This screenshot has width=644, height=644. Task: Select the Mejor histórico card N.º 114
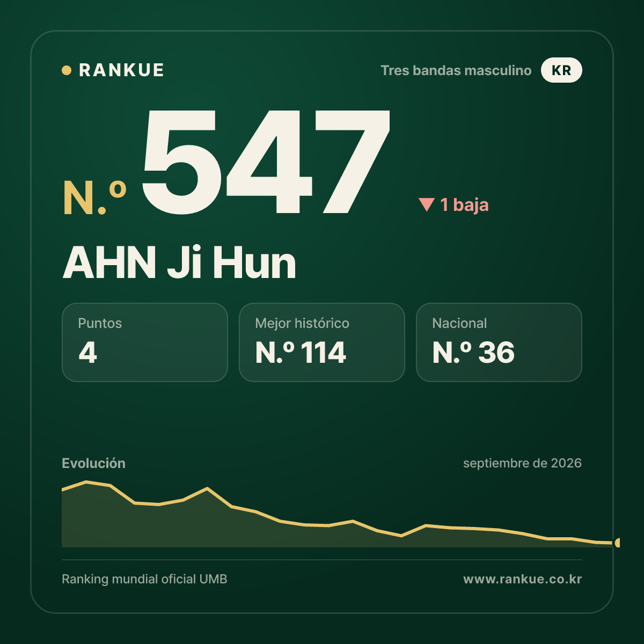coord(322,342)
